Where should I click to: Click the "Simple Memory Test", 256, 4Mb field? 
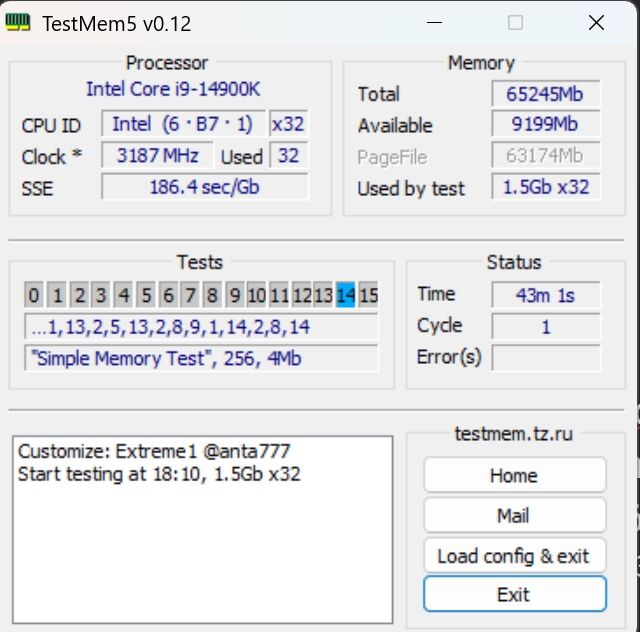[x=201, y=358]
